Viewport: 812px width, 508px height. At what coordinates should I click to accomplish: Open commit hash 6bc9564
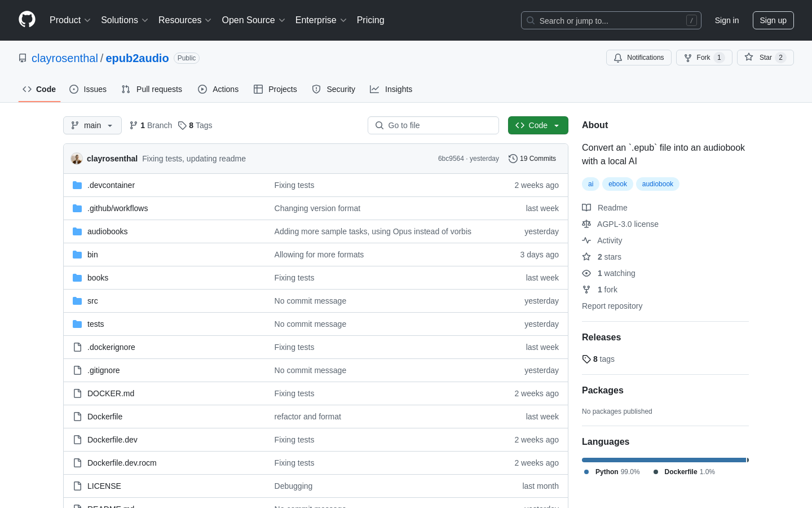(451, 159)
